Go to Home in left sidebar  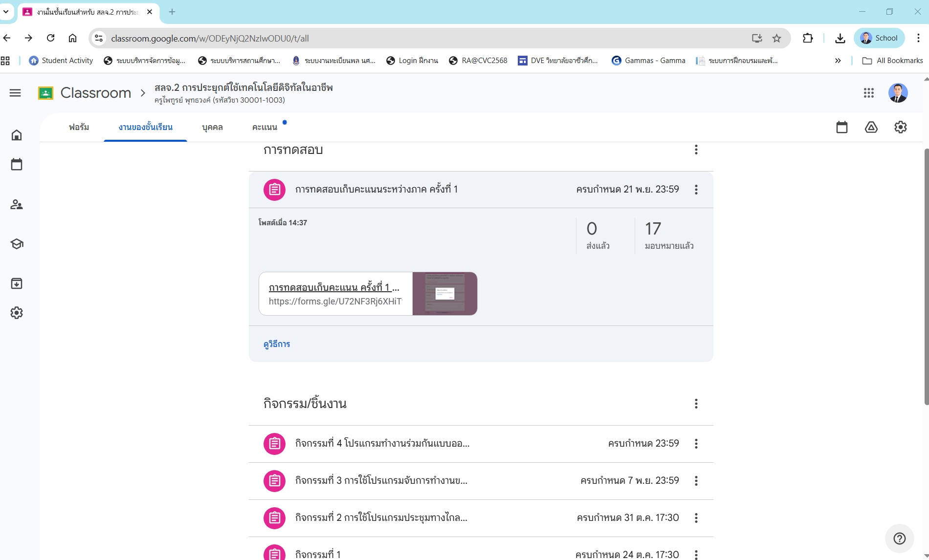tap(17, 135)
